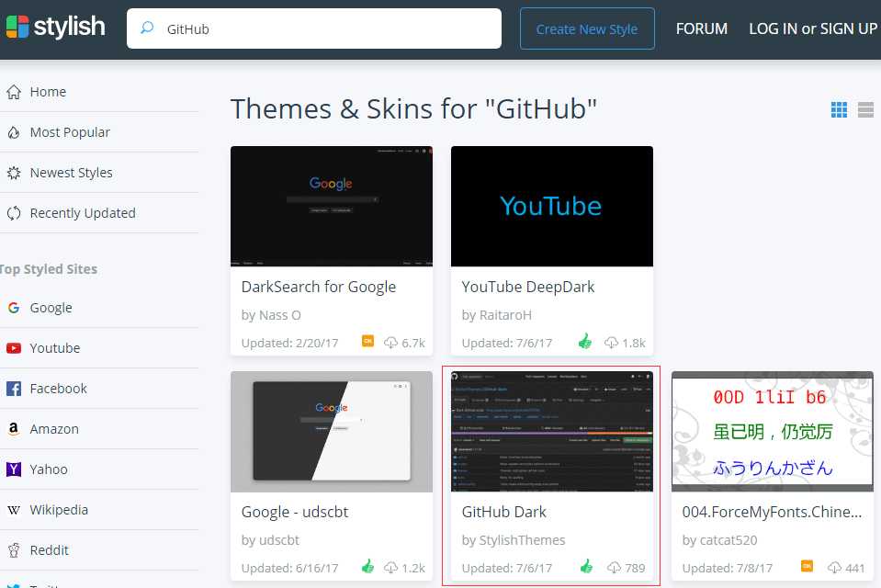
Task: Click the Youtube play icon
Action: [x=14, y=348]
